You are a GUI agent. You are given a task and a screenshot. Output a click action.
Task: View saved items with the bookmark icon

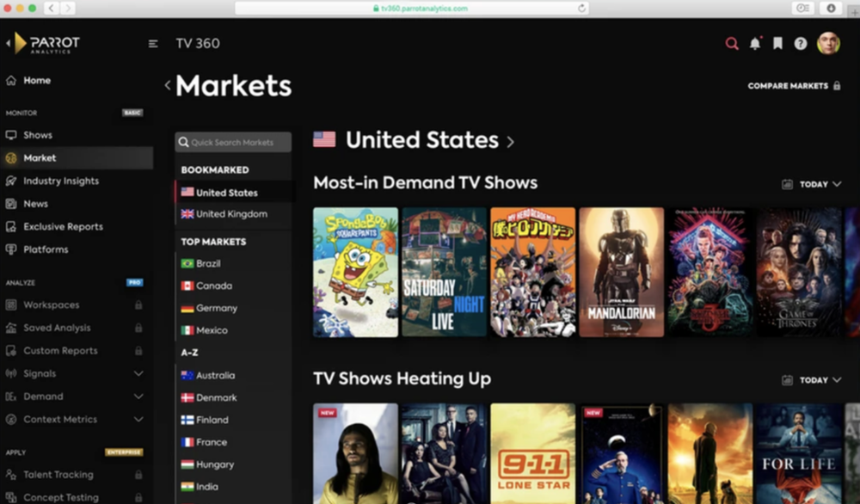777,42
